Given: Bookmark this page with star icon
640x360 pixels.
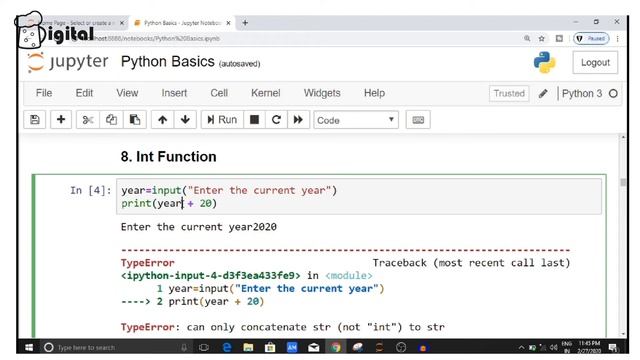Looking at the screenshot, I should (542, 38).
